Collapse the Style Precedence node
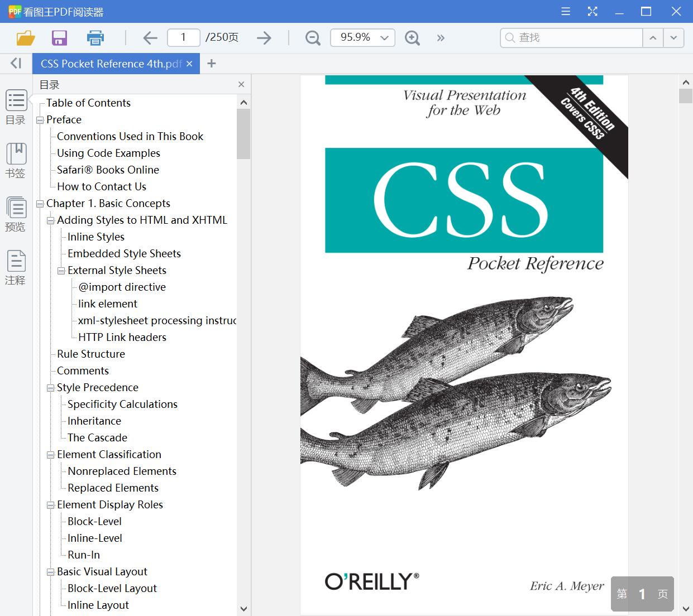693x616 pixels. pos(51,388)
